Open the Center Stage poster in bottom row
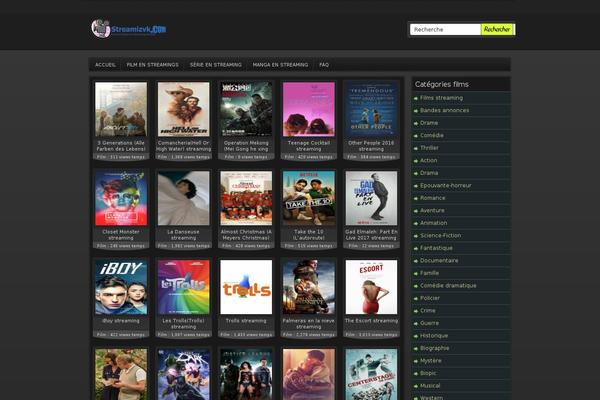600x400 pixels. pos(371,374)
